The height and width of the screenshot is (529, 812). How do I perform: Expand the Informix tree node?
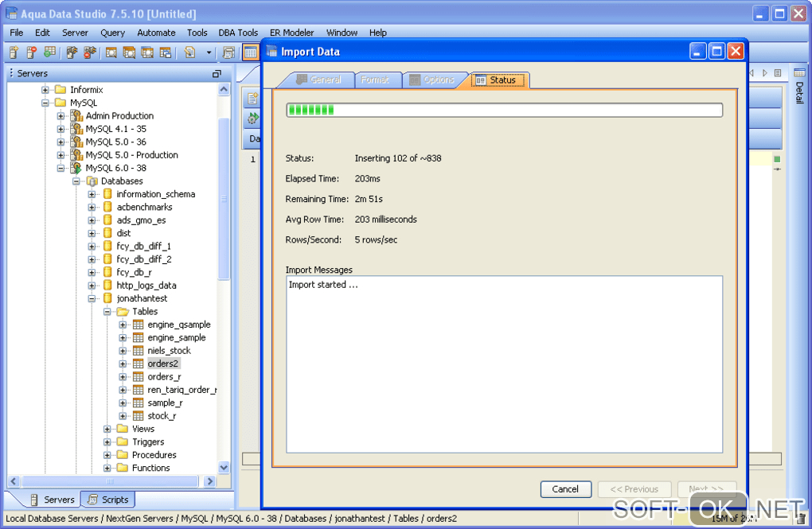coord(45,90)
